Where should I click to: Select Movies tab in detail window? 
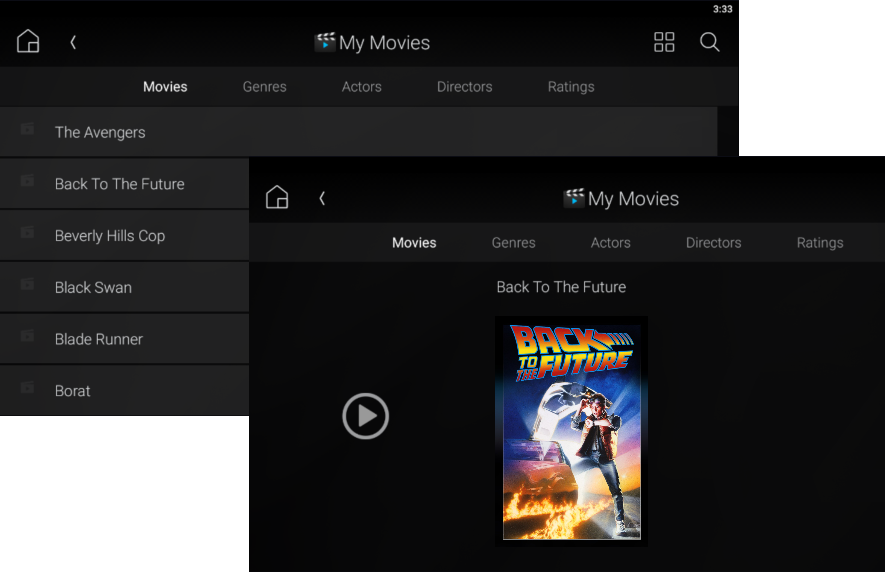tap(414, 243)
